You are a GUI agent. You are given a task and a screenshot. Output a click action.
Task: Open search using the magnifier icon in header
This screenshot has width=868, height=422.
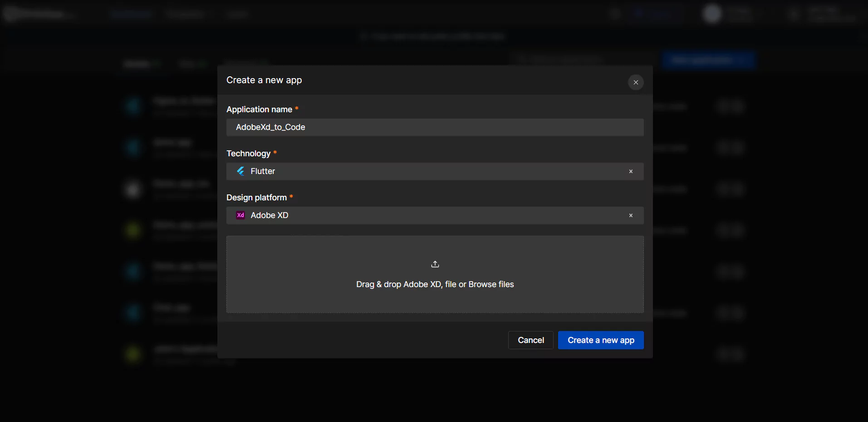[614, 14]
